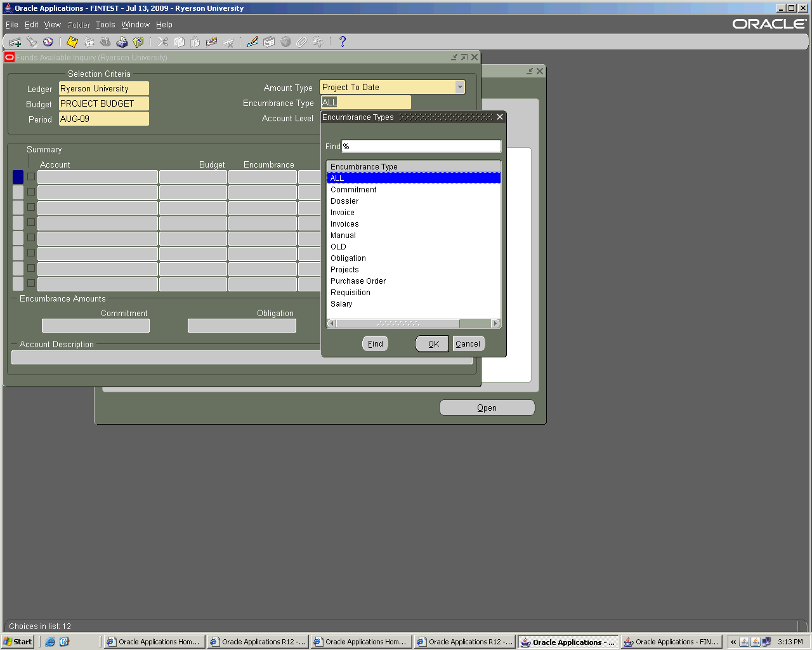The image size is (812, 650).
Task: Tick the first Summary row checkbox
Action: tap(31, 176)
